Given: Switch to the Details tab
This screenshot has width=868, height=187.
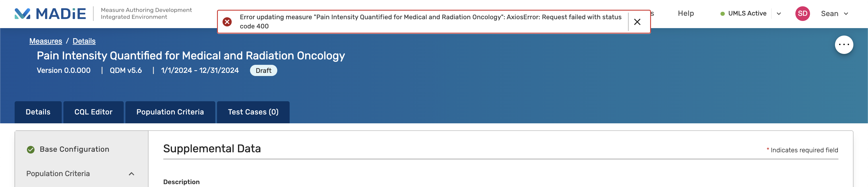Looking at the screenshot, I should click(x=38, y=112).
